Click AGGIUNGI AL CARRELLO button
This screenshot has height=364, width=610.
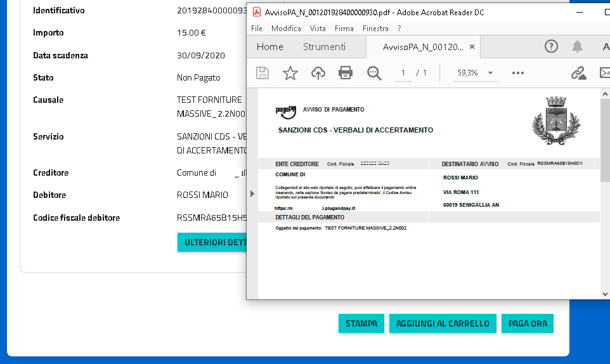443,323
